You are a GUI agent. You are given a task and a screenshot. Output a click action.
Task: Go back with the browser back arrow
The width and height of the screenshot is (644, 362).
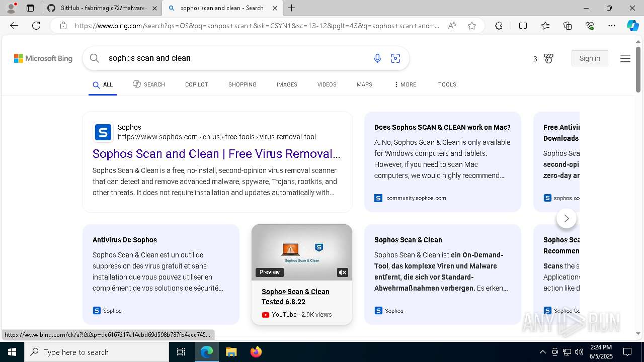14,26
